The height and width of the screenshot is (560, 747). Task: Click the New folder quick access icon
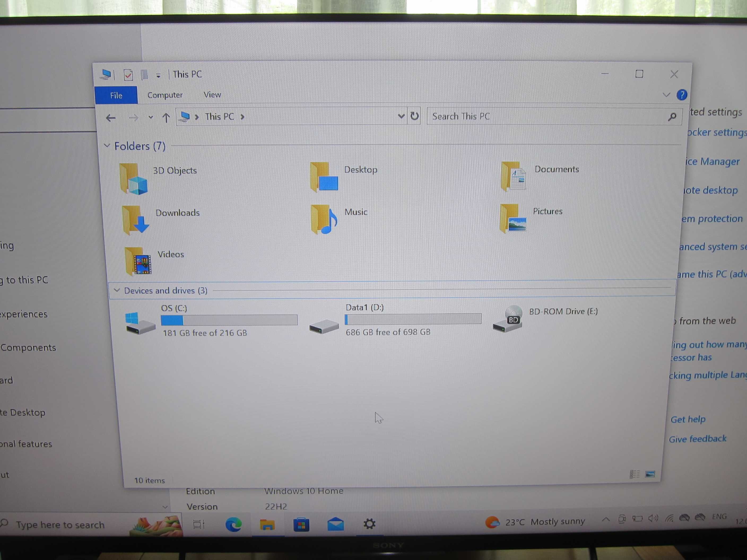click(144, 75)
